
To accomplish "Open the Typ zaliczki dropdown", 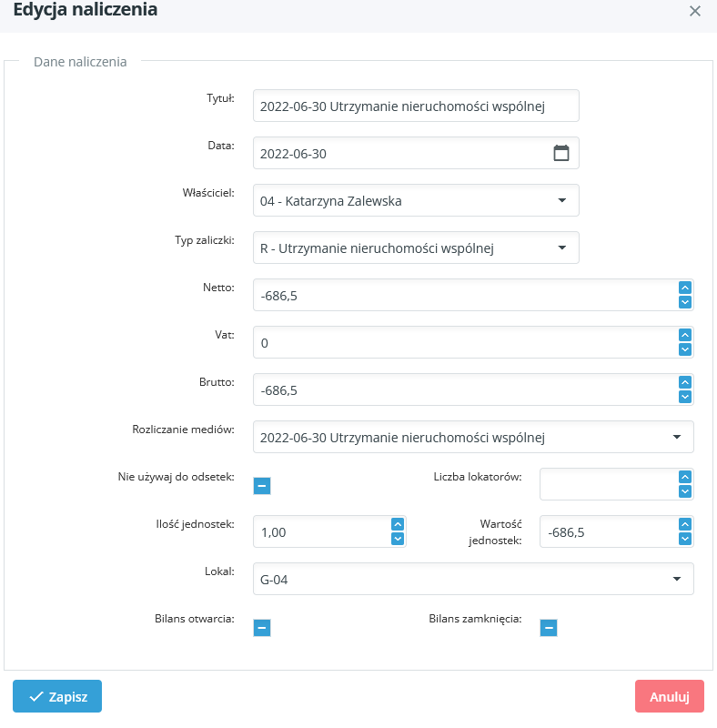I will [561, 248].
